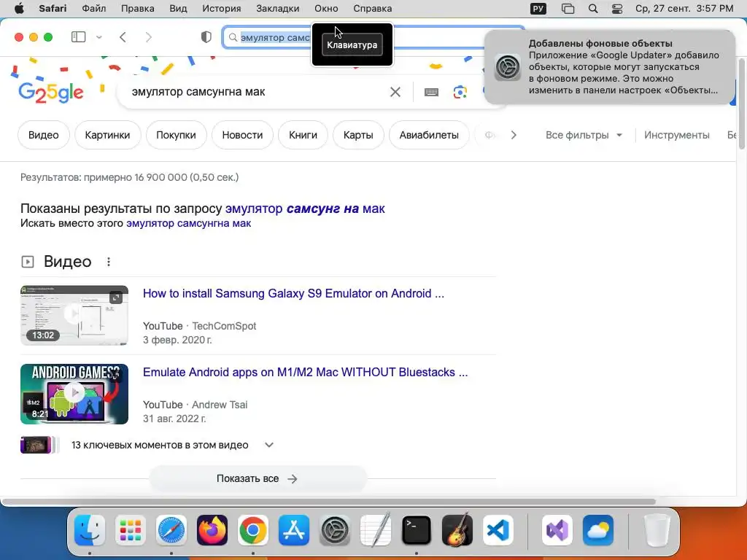Click the Google search text field
747x560 pixels.
click(258, 92)
